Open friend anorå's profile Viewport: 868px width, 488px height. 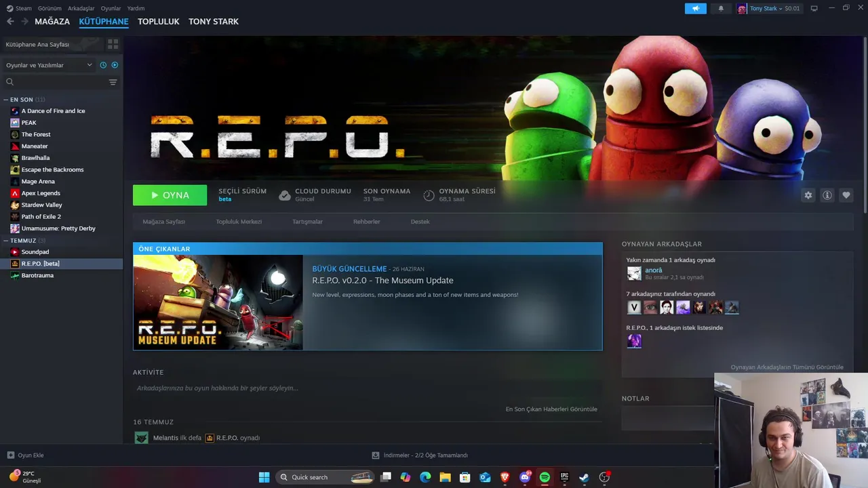tap(653, 270)
